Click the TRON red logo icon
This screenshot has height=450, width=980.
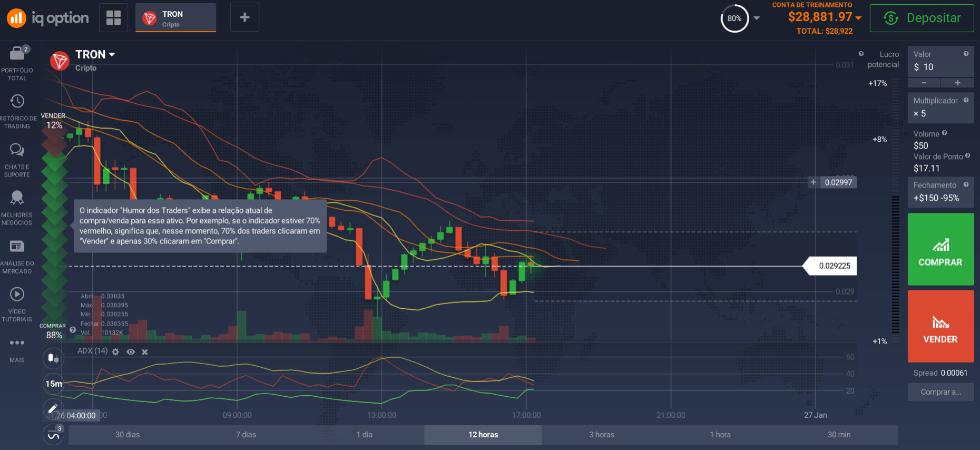point(60,61)
